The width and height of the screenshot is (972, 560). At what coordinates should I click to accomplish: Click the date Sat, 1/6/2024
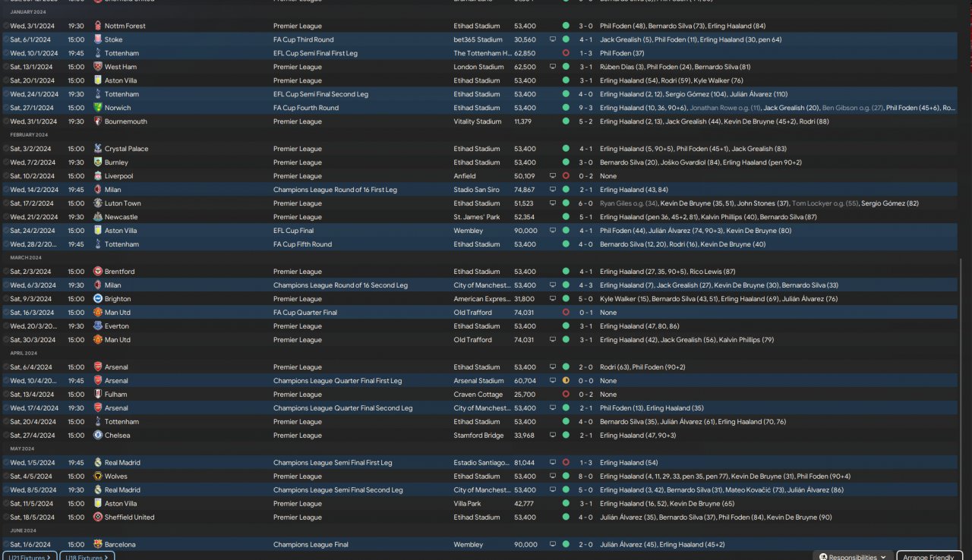click(x=30, y=545)
